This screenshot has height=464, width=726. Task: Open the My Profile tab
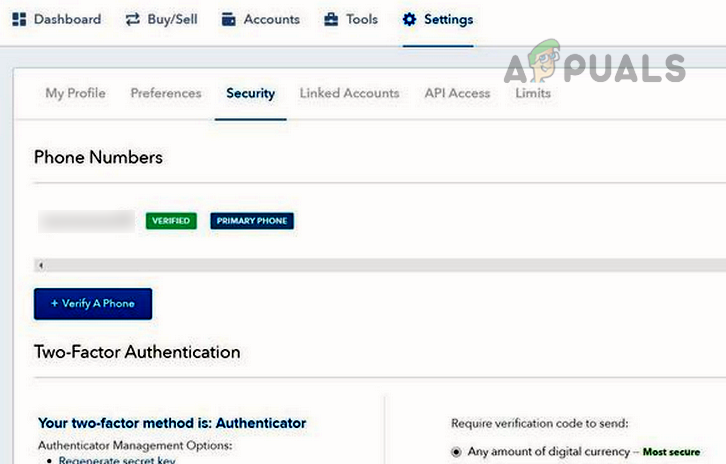click(x=76, y=93)
